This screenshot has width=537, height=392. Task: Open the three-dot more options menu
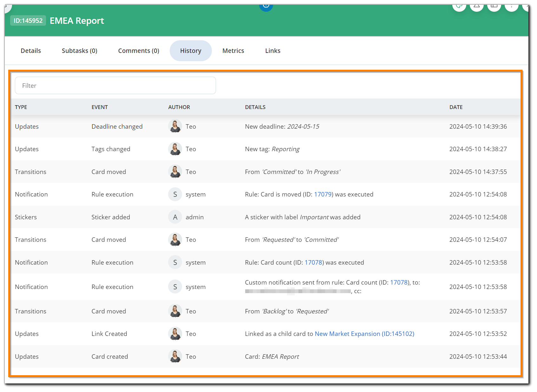click(511, 6)
